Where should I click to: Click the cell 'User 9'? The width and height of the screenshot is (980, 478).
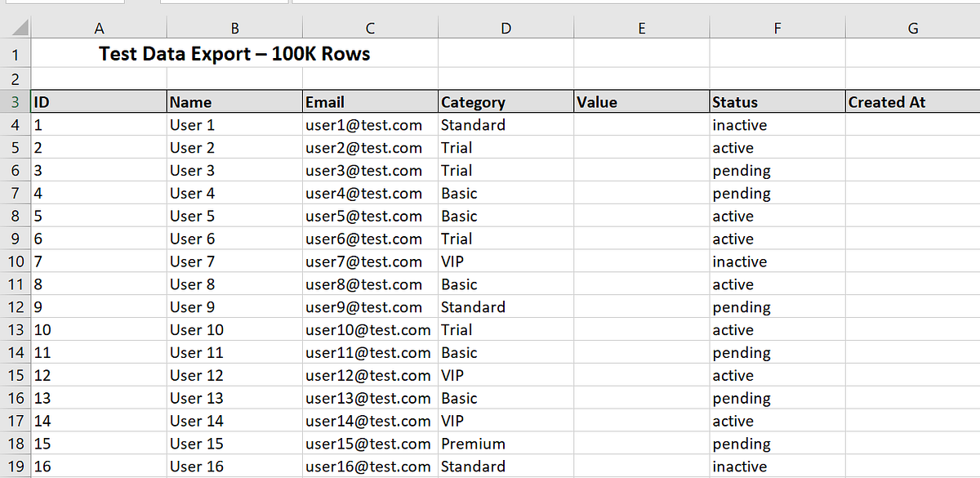click(x=235, y=307)
